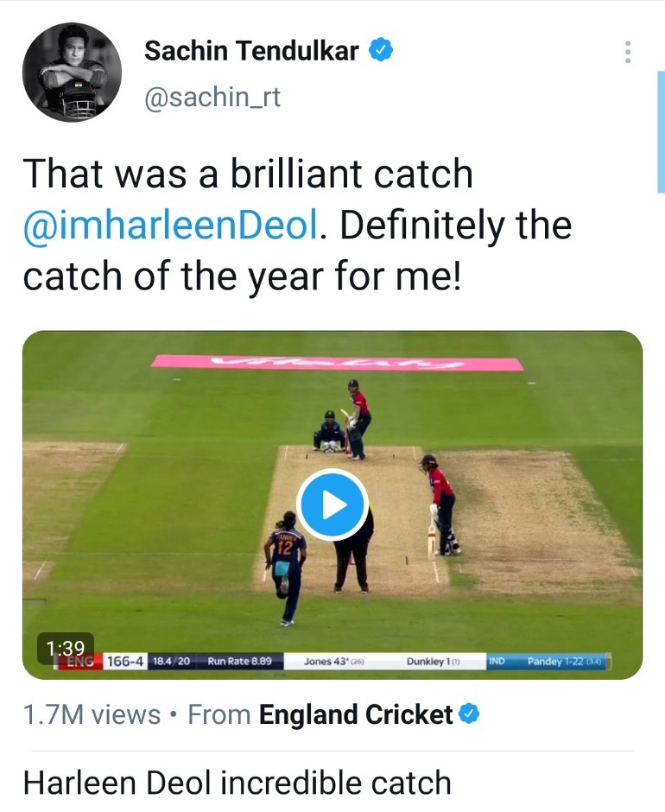
Task: Click the verified badge beside Sachin Tendulkar
Action: (381, 51)
